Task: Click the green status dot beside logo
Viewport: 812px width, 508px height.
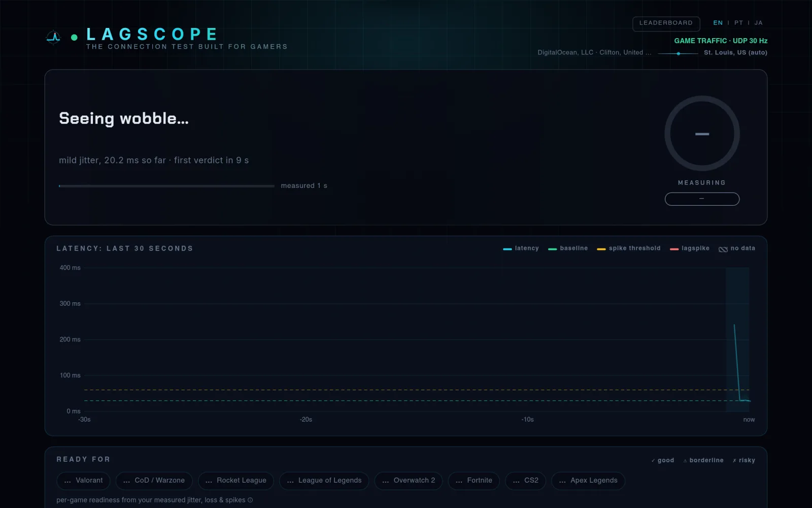Action: tap(75, 37)
